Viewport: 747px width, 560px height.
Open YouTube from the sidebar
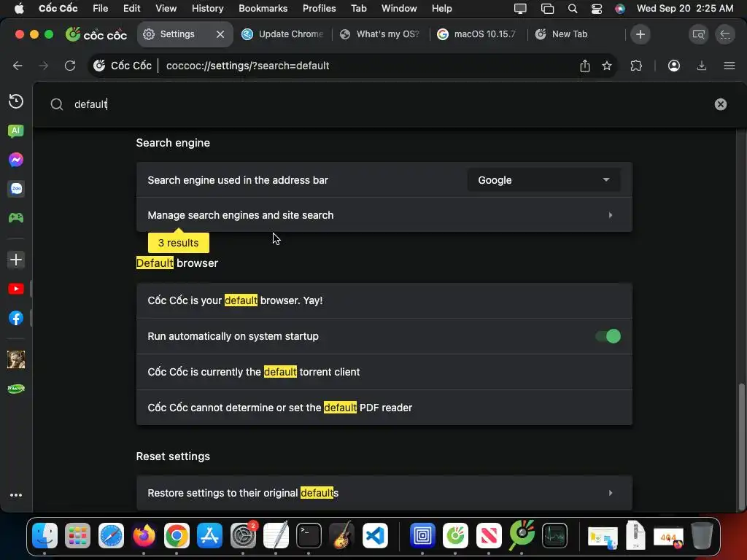16,289
